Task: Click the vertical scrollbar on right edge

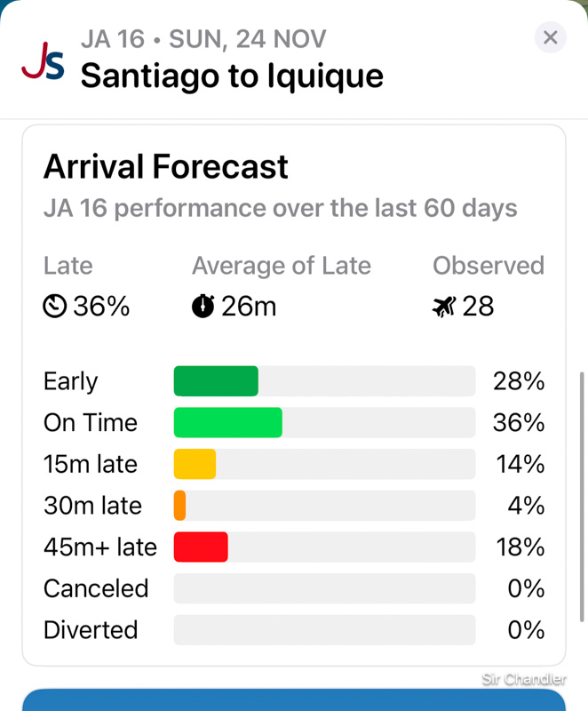Action: point(583,498)
